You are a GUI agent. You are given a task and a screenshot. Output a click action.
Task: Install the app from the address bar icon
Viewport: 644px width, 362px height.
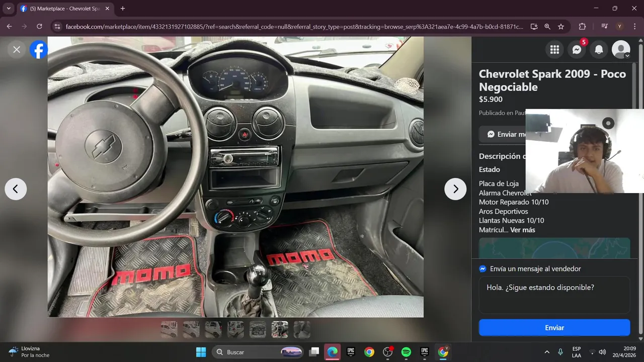point(534,27)
